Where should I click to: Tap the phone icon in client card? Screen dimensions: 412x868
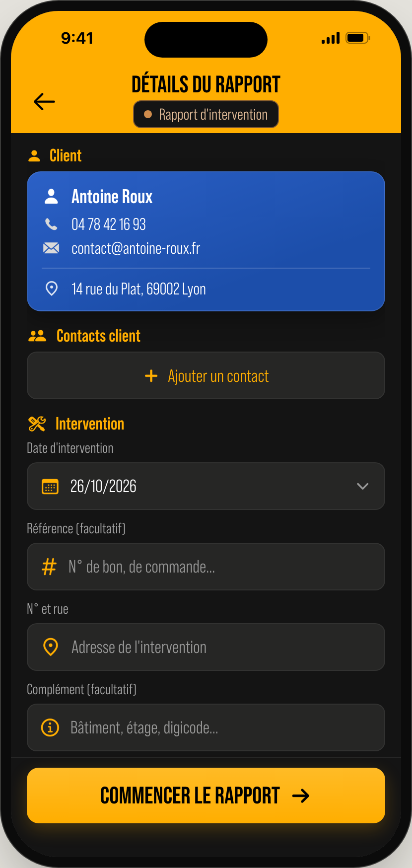pyautogui.click(x=51, y=224)
